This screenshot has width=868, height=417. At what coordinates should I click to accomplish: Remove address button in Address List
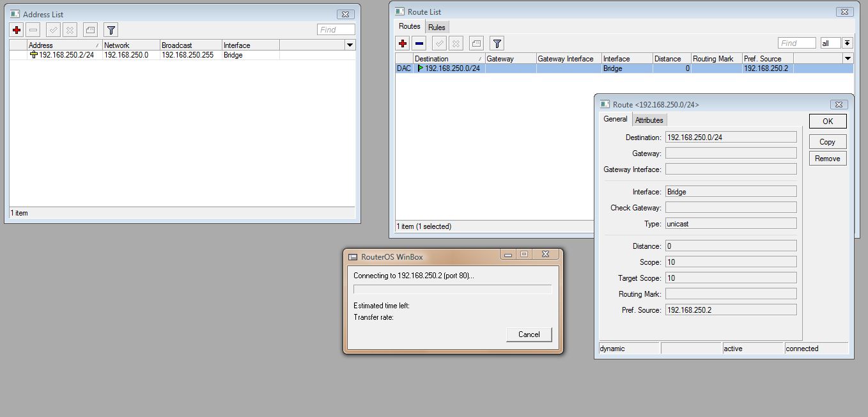[x=33, y=30]
